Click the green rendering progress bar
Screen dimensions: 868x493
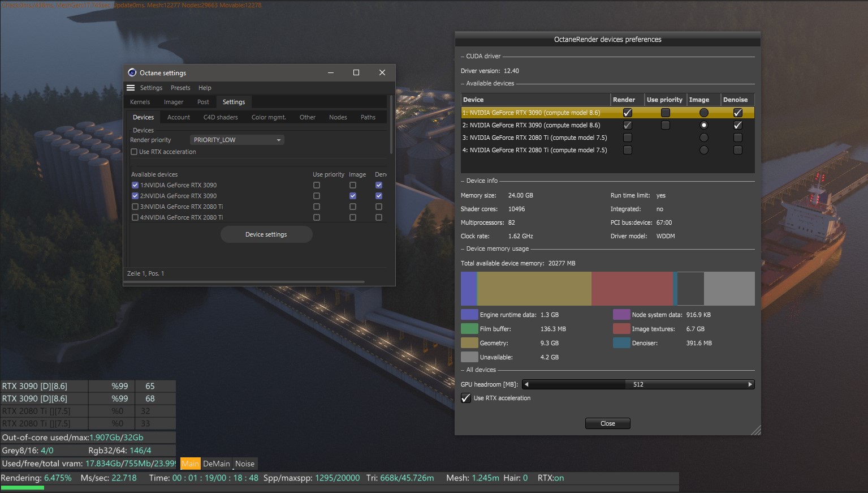click(22, 487)
